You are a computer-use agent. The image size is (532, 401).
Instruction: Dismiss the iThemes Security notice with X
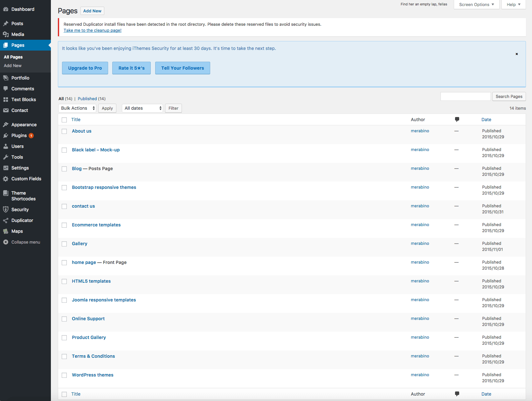pos(517,54)
